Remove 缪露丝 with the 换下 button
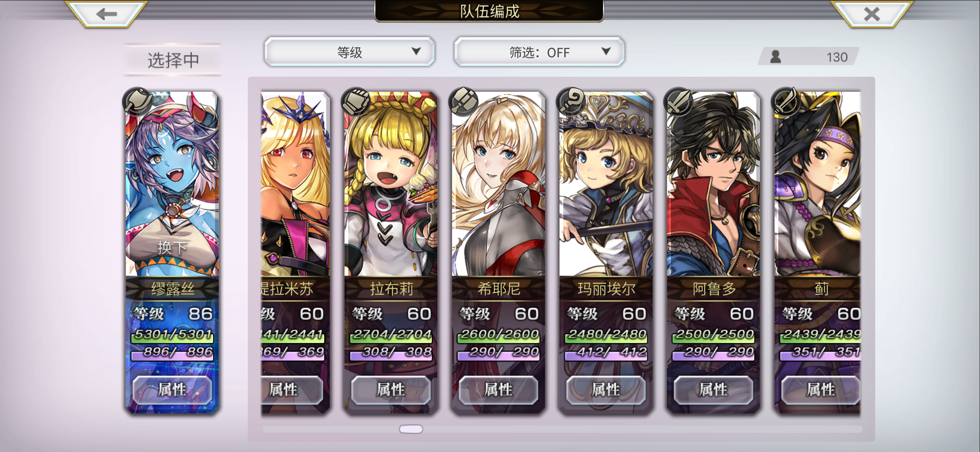The width and height of the screenshot is (980, 452). click(172, 248)
